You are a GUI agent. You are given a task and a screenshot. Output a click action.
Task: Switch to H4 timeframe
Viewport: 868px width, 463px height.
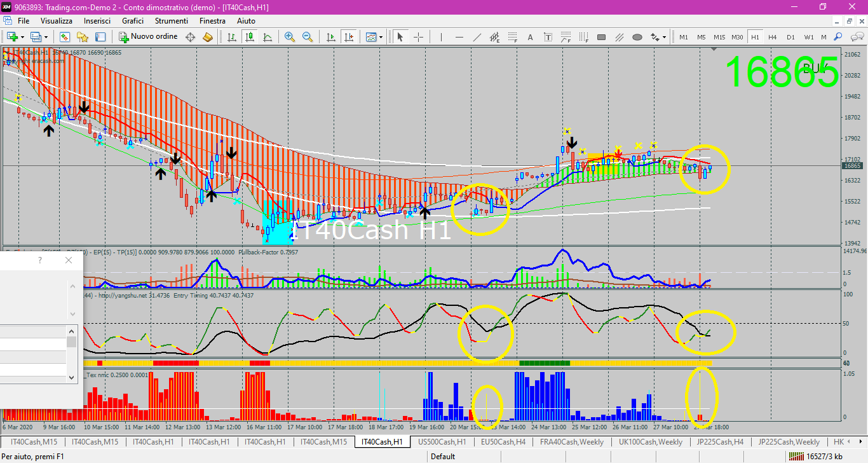(773, 37)
